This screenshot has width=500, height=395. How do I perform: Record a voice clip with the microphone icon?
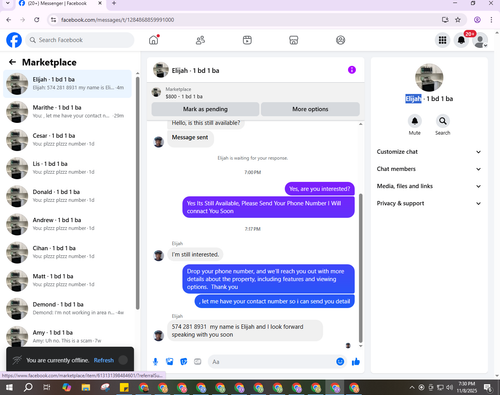[155, 362]
